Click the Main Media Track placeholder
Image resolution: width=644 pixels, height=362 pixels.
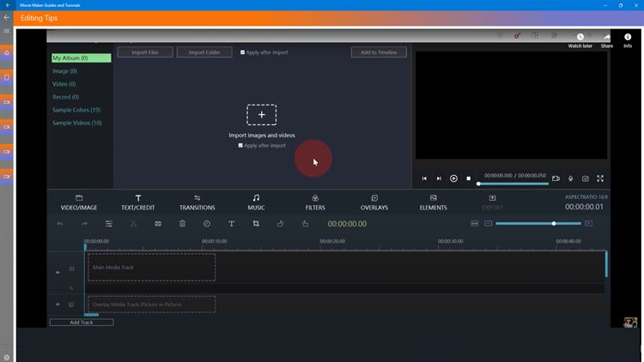151,267
